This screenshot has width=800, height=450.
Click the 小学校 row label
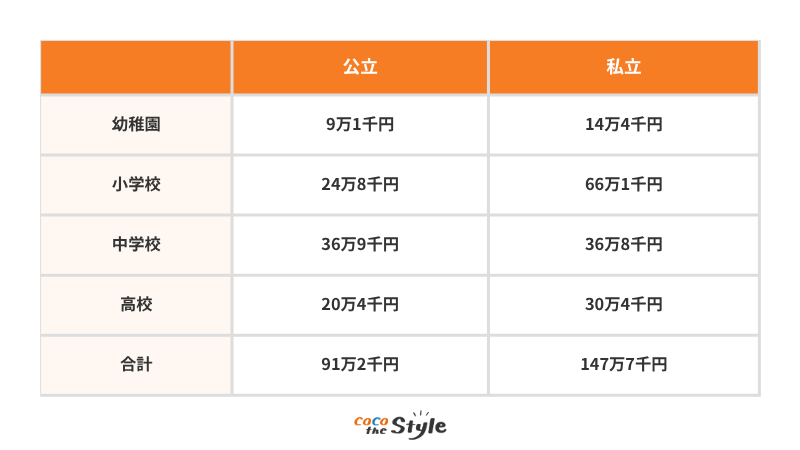[136, 185]
